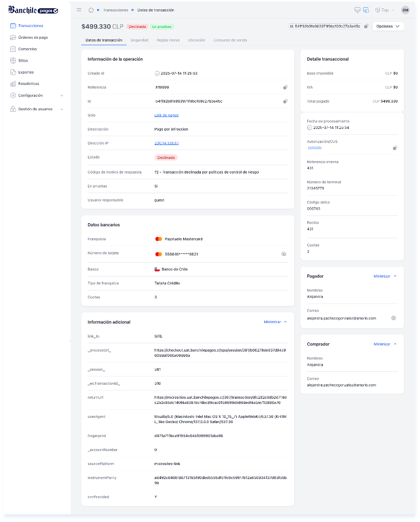Click the red Declinada badge in Estado row
Viewport: 420px width, 522px height.
pos(166,157)
